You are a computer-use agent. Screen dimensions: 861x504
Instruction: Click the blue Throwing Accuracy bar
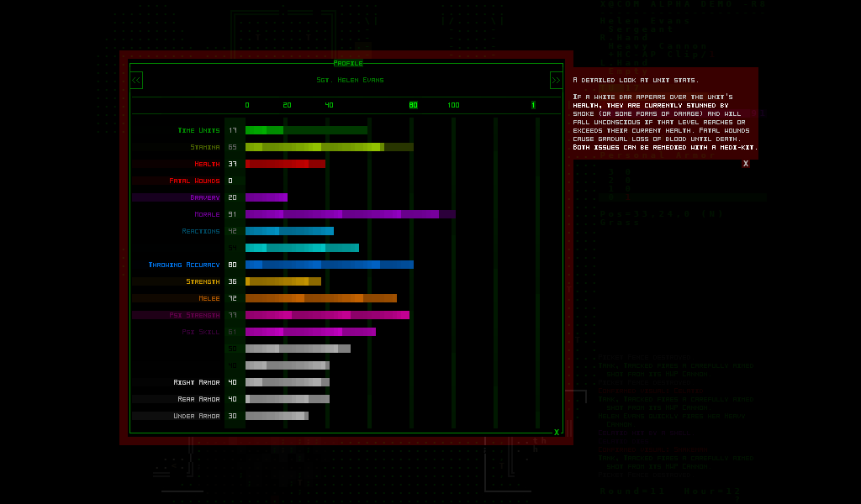pos(330,265)
